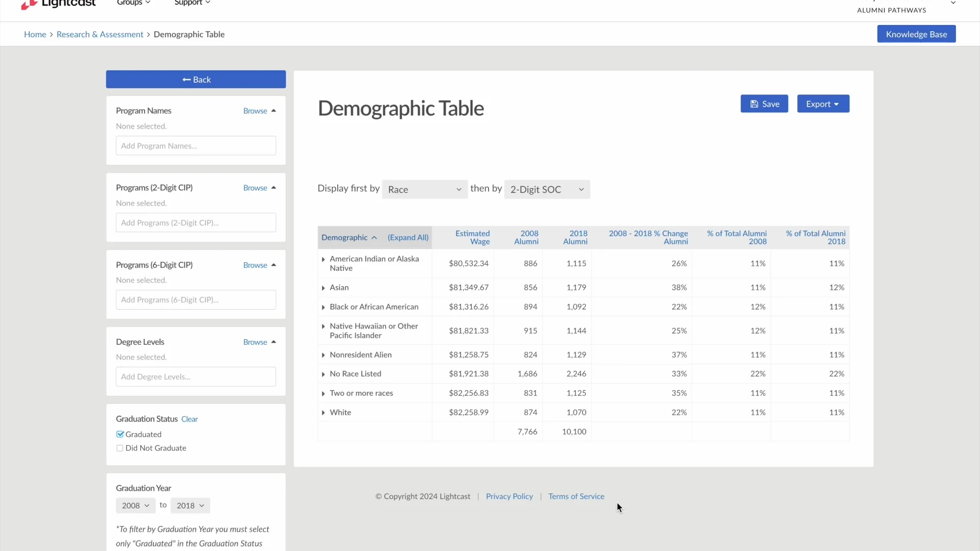Click the sort arrow beside the Demographic column header

[375, 237]
